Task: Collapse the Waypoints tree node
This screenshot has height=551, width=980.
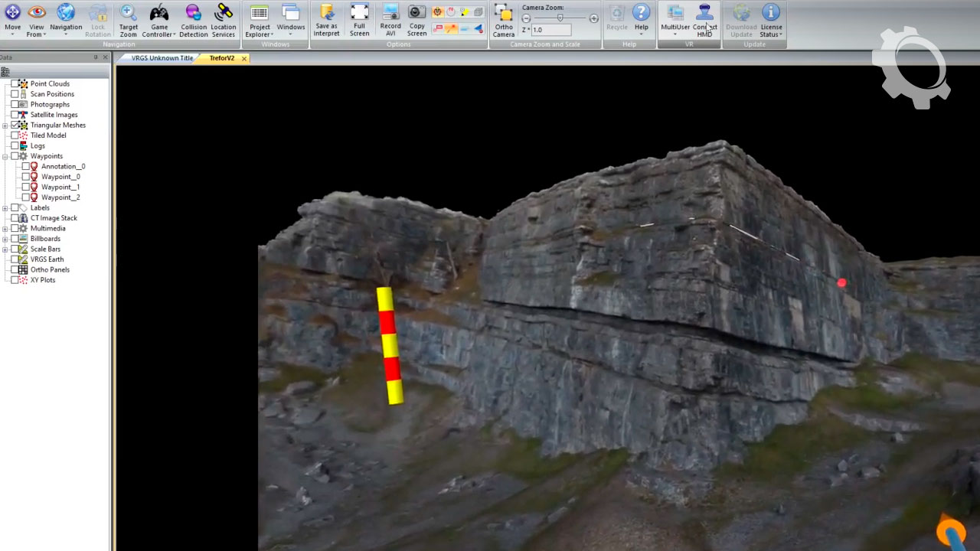Action: pos(5,156)
